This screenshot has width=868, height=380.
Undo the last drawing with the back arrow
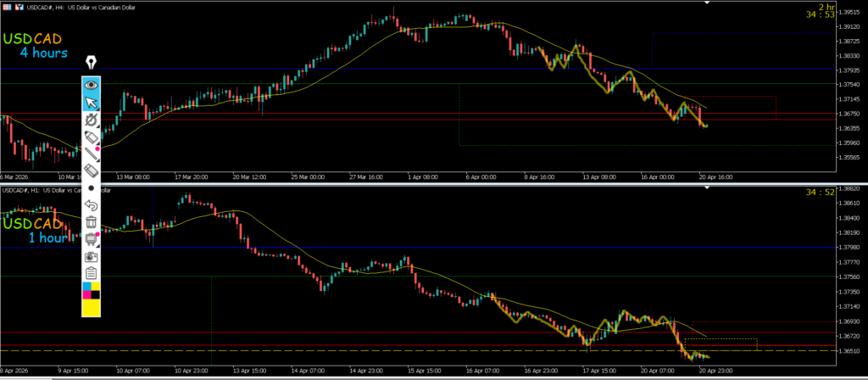pyautogui.click(x=91, y=205)
